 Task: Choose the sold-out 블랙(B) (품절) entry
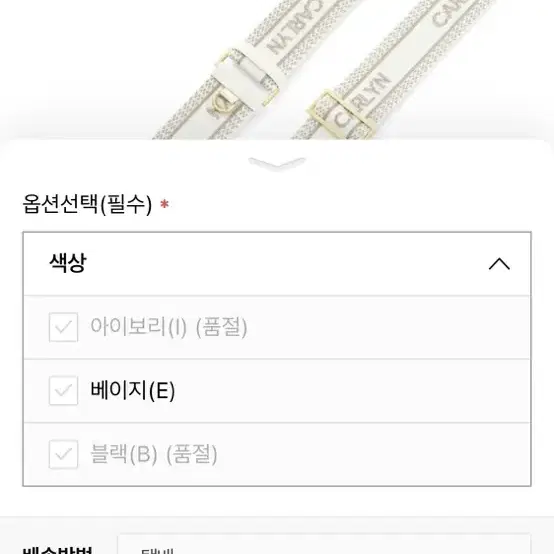pyautogui.click(x=154, y=454)
